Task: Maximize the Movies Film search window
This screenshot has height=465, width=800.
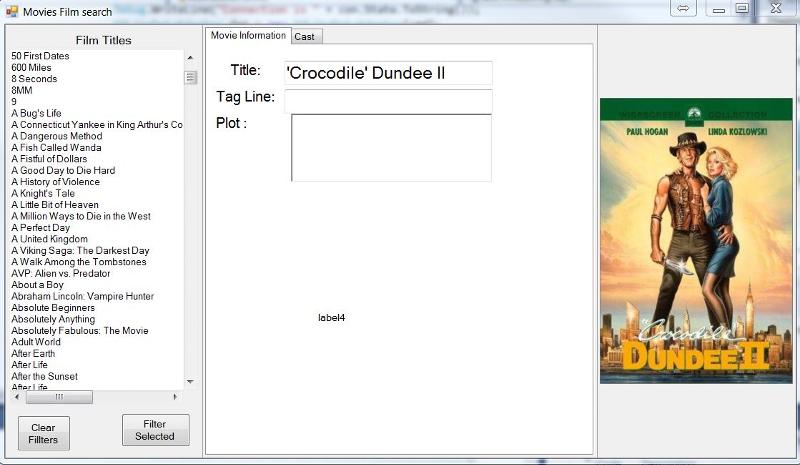Action: coord(742,9)
